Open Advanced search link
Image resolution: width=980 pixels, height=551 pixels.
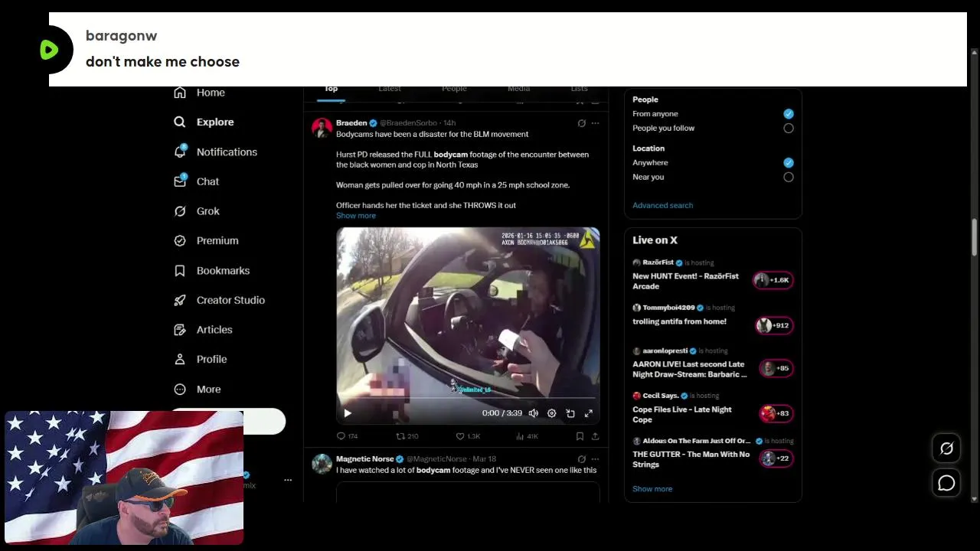[662, 205]
